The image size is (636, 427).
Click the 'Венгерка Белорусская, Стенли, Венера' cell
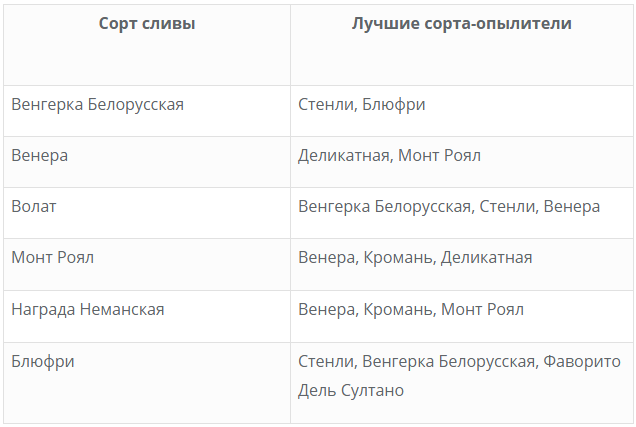coord(449,207)
